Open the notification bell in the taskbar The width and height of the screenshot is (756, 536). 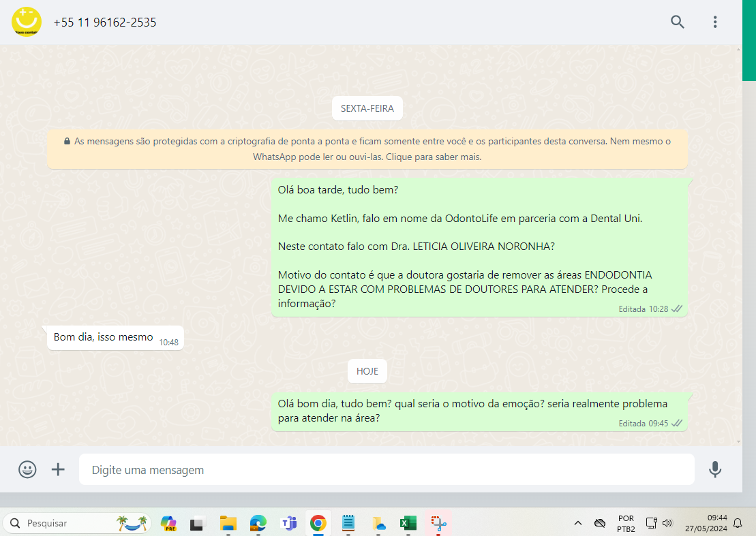[x=738, y=523]
